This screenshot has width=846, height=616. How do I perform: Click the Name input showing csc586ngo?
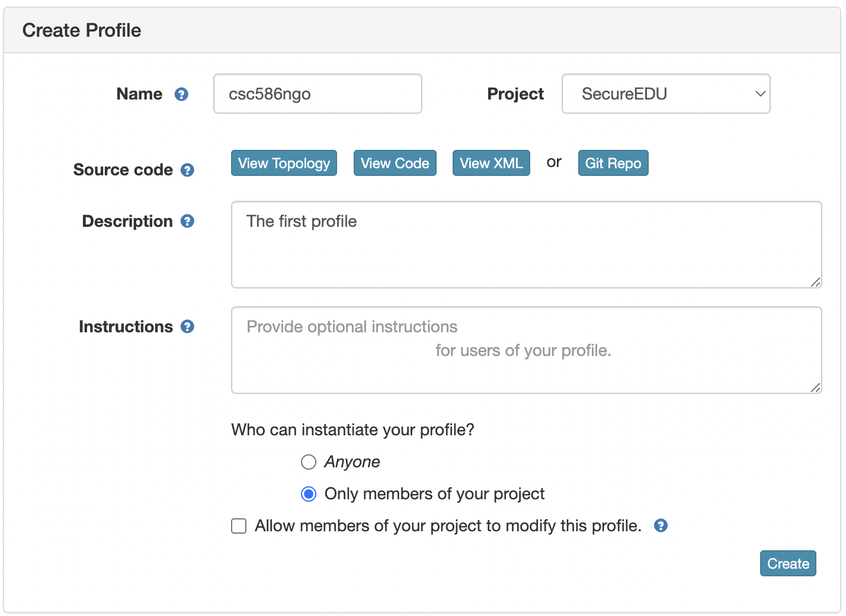(x=317, y=94)
